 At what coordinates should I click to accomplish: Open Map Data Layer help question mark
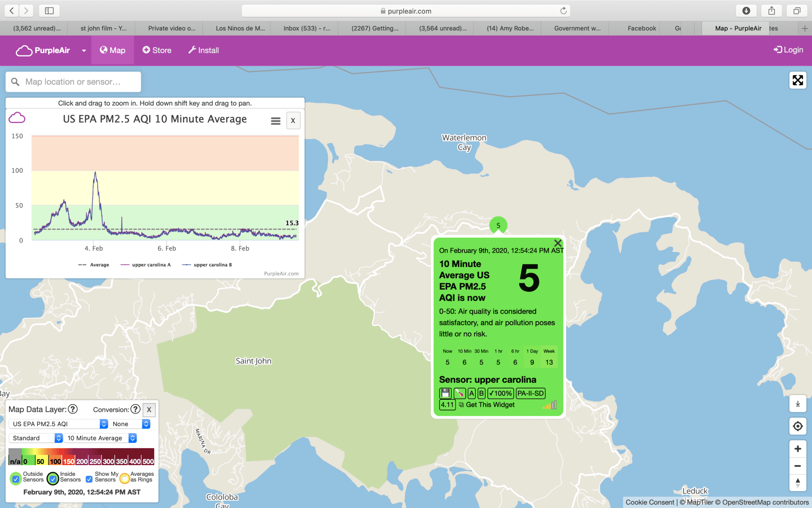tap(73, 409)
